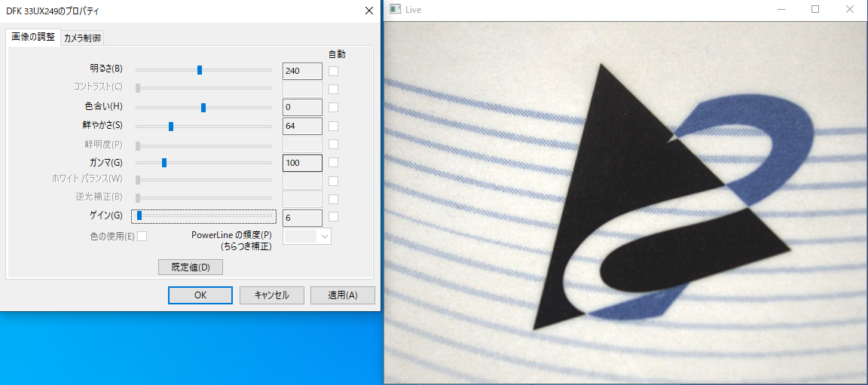This screenshot has width=868, height=385.
Task: Click the Live window app icon
Action: pos(396,9)
